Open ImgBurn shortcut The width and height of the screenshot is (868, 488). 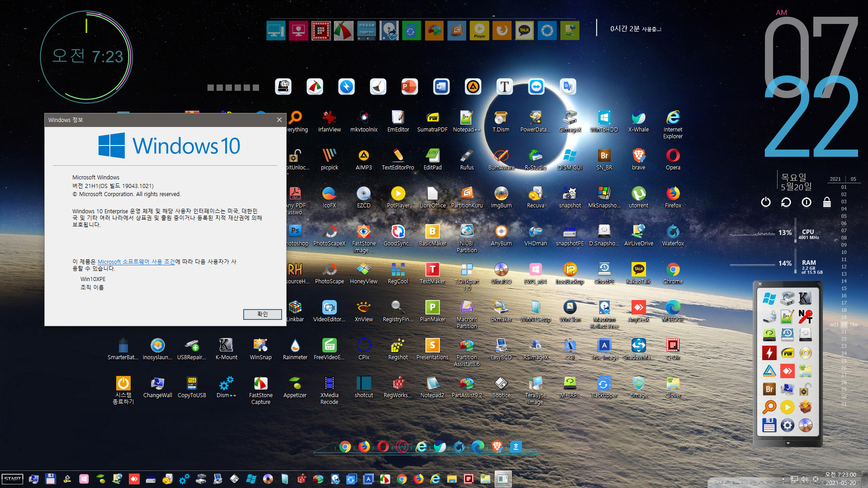[x=501, y=197]
